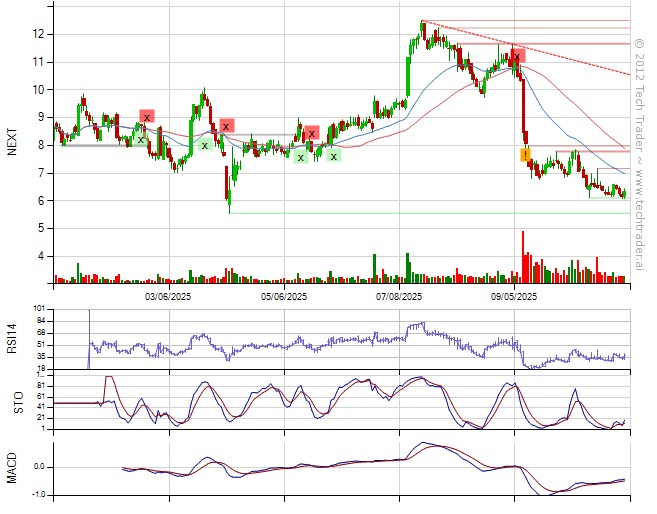Click the red x marker before 03/06/2025
The width and height of the screenshot is (657, 514).
[147, 117]
